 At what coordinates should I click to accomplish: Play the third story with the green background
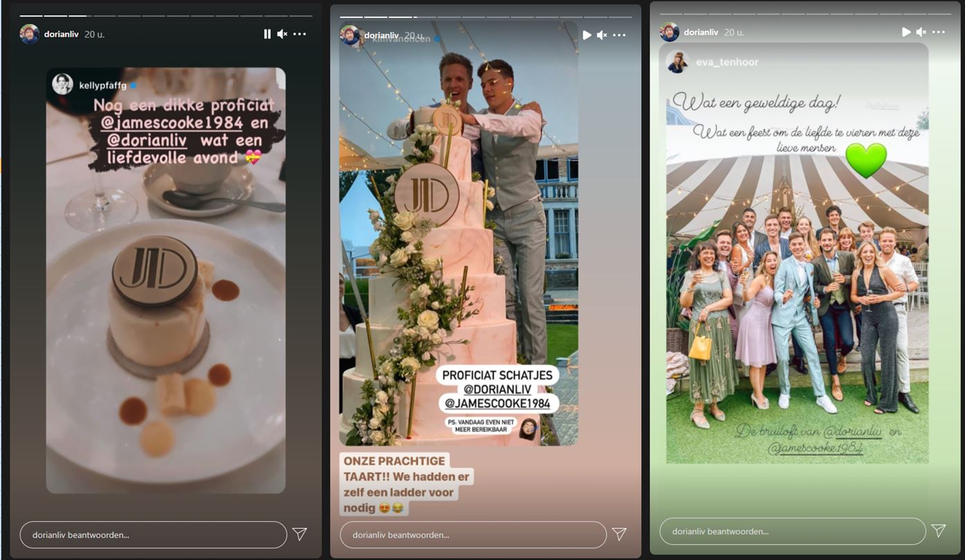(x=906, y=32)
